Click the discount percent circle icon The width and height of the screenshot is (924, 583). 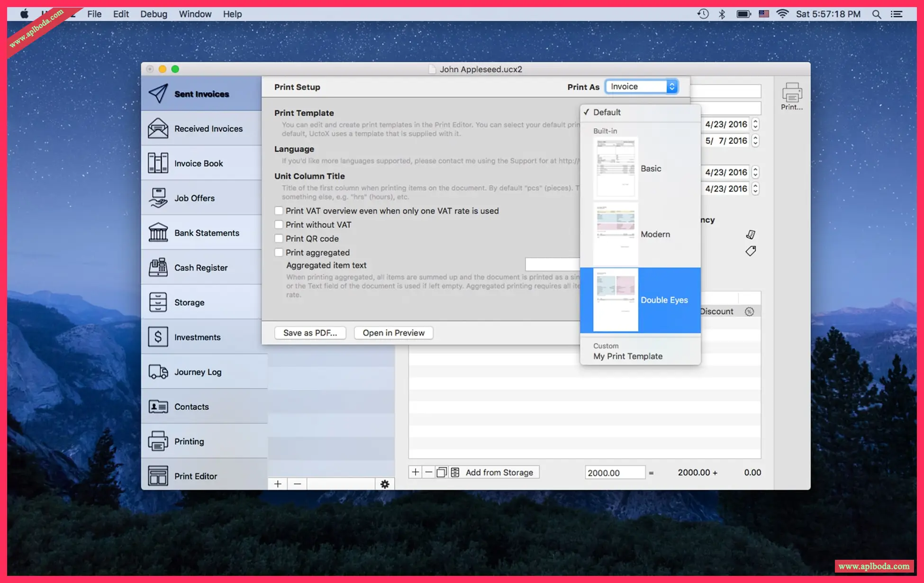(749, 311)
